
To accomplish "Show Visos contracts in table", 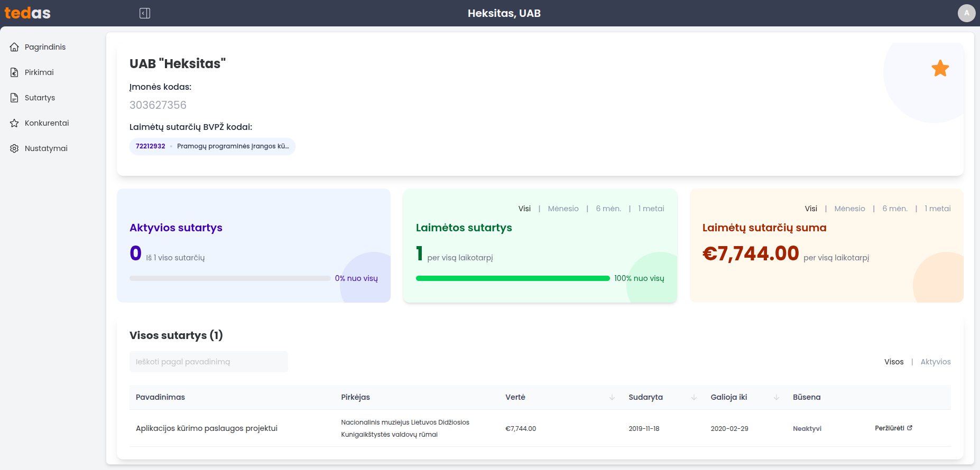I will pyautogui.click(x=894, y=362).
